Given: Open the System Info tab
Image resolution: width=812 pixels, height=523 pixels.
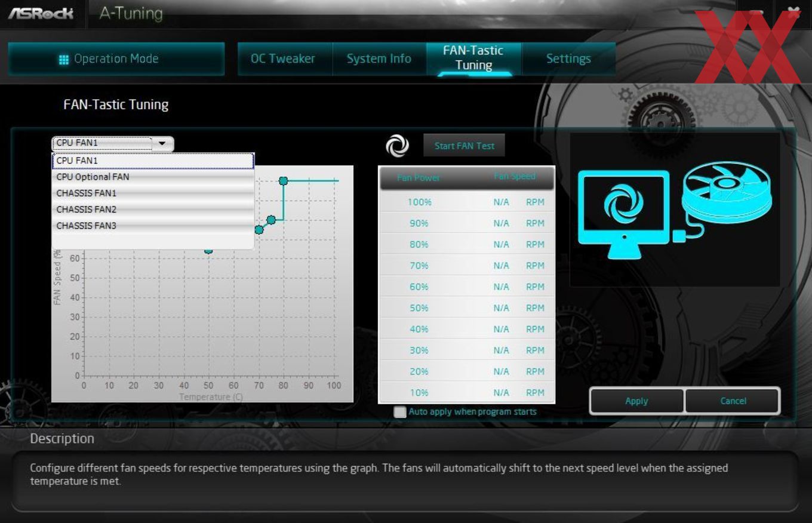Looking at the screenshot, I should [379, 59].
